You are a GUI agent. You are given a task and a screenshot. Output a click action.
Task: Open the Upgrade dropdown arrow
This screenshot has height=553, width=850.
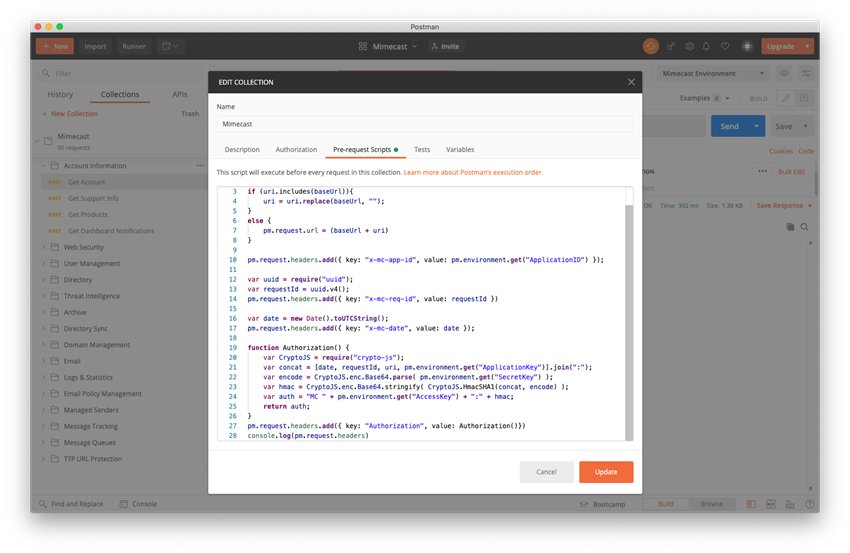pyautogui.click(x=807, y=47)
